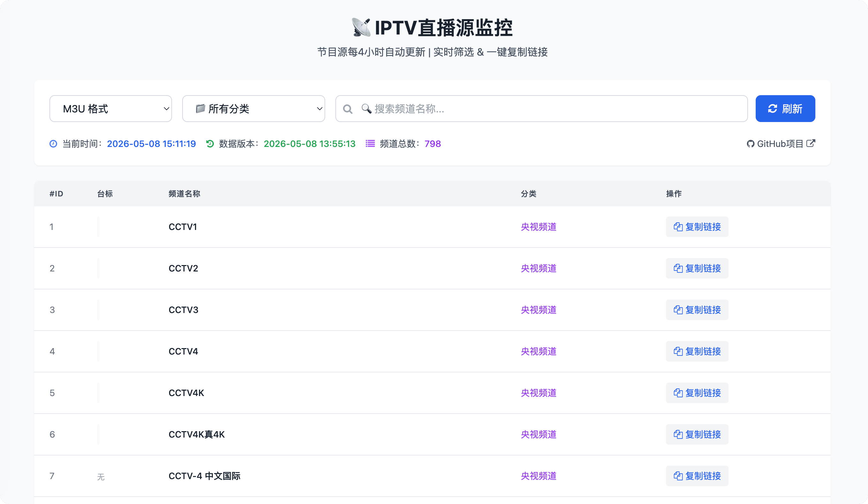Click 央视频道 category in CCTV-4 中文国际 row
868x504 pixels.
click(x=539, y=476)
